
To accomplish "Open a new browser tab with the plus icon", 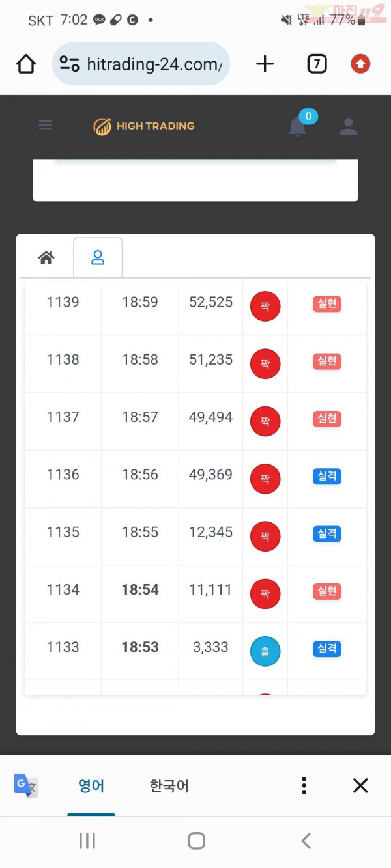I will [x=265, y=64].
